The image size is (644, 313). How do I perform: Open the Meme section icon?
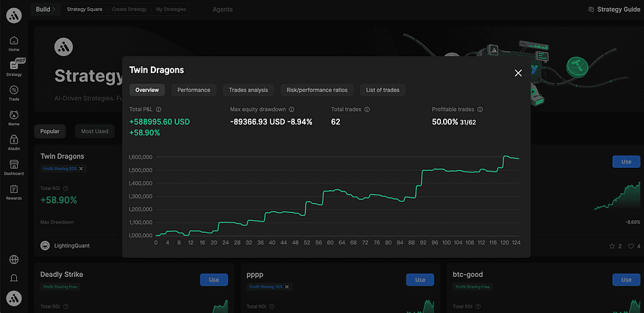14,115
